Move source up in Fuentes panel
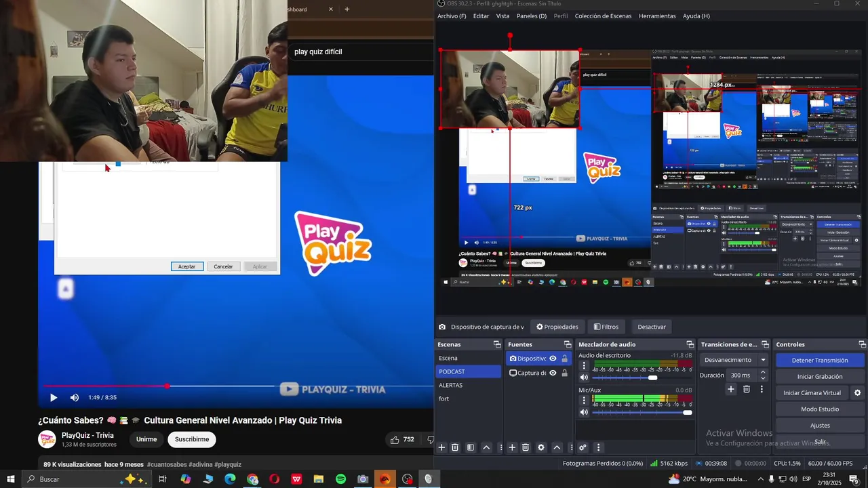868x488 pixels. coord(557,447)
